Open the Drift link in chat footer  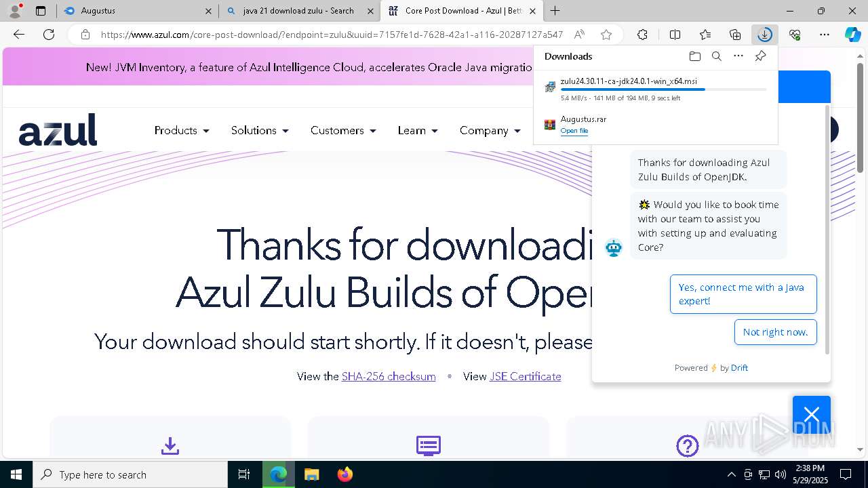pyautogui.click(x=739, y=368)
